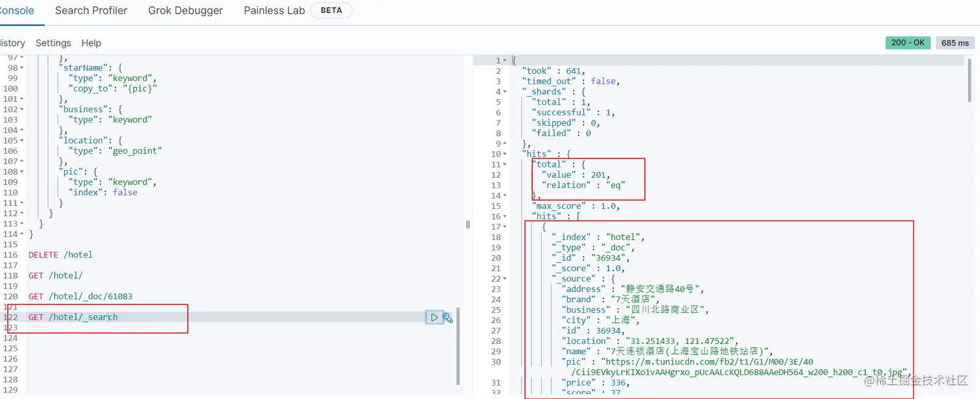980x399 pixels.
Task: Open the History menu item
Action: pos(12,43)
